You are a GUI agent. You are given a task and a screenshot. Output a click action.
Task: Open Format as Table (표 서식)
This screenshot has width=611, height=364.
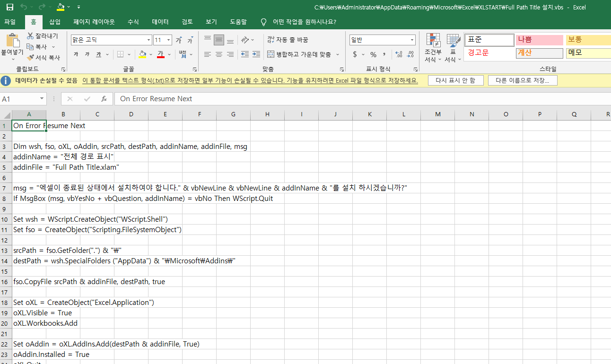(453, 48)
